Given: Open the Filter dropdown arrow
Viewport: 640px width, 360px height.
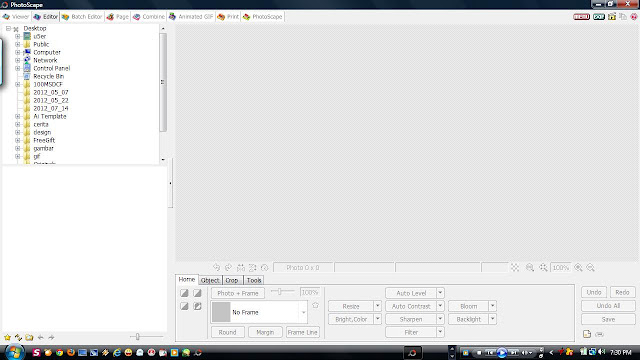Looking at the screenshot, I should [x=440, y=332].
